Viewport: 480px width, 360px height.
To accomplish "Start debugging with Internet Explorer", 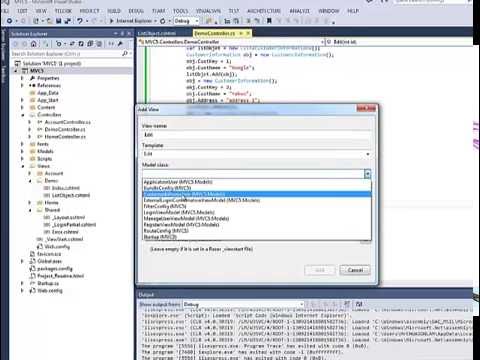I will point(131,21).
